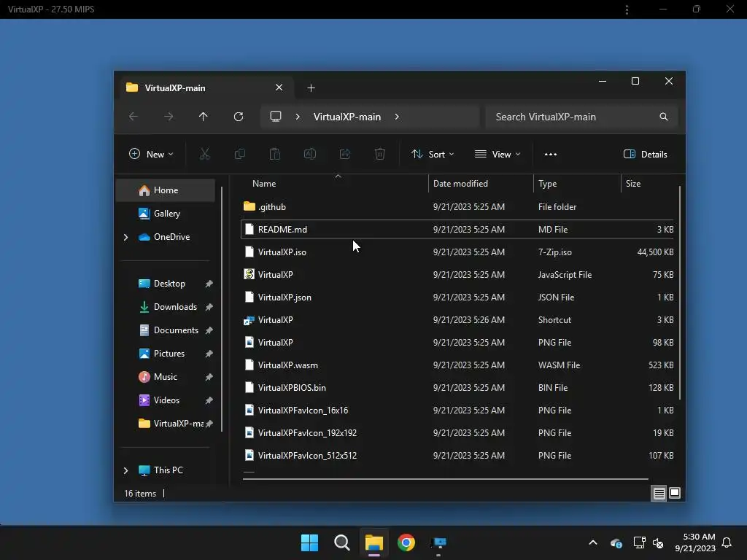Toggle the Details pane
The width and height of the screenshot is (747, 560).
click(x=646, y=155)
